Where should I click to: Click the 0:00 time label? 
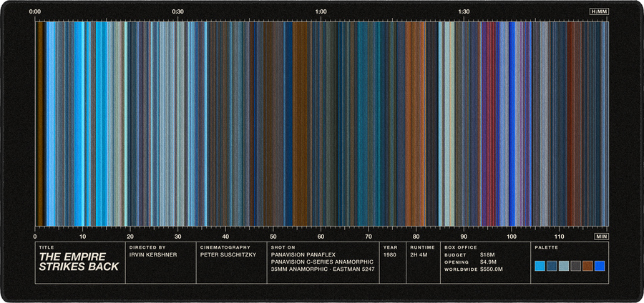pos(34,11)
